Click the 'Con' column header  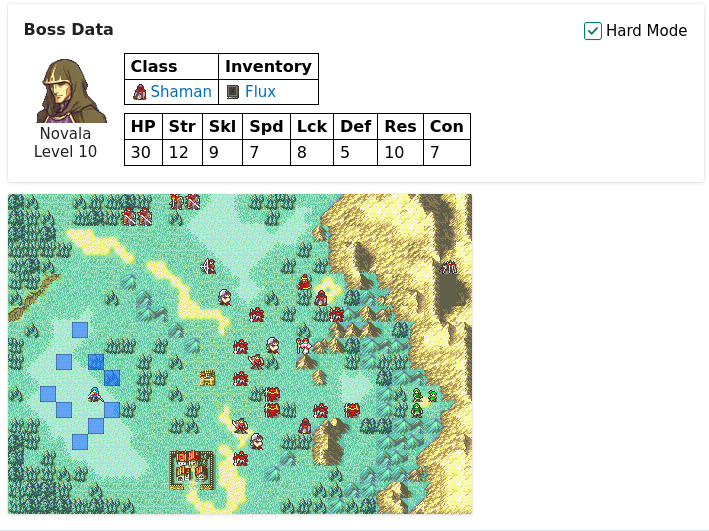(447, 127)
